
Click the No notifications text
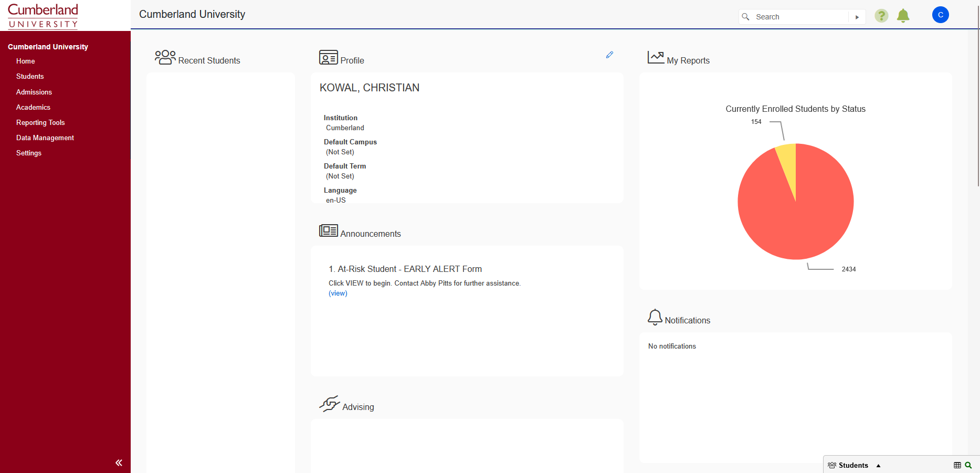[672, 346]
